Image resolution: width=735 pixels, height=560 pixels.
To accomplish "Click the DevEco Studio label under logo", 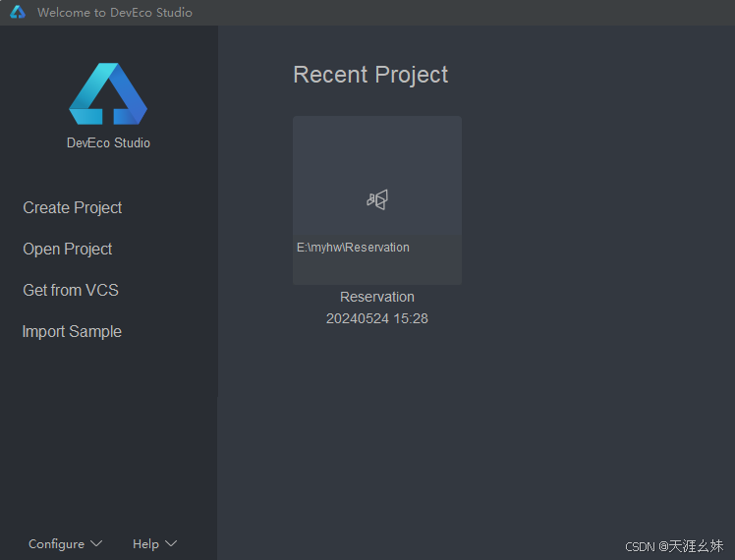I will click(108, 142).
